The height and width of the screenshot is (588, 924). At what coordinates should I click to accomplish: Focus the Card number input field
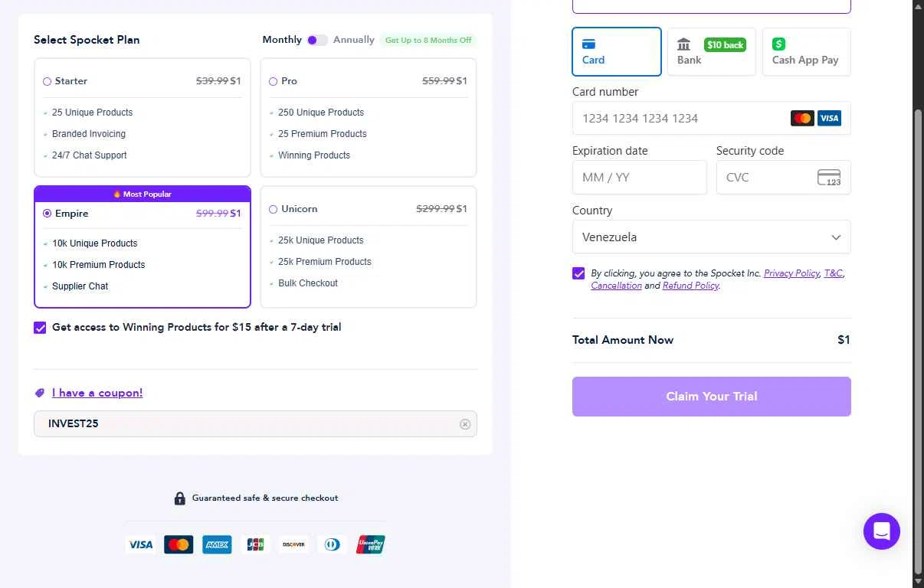pos(711,118)
